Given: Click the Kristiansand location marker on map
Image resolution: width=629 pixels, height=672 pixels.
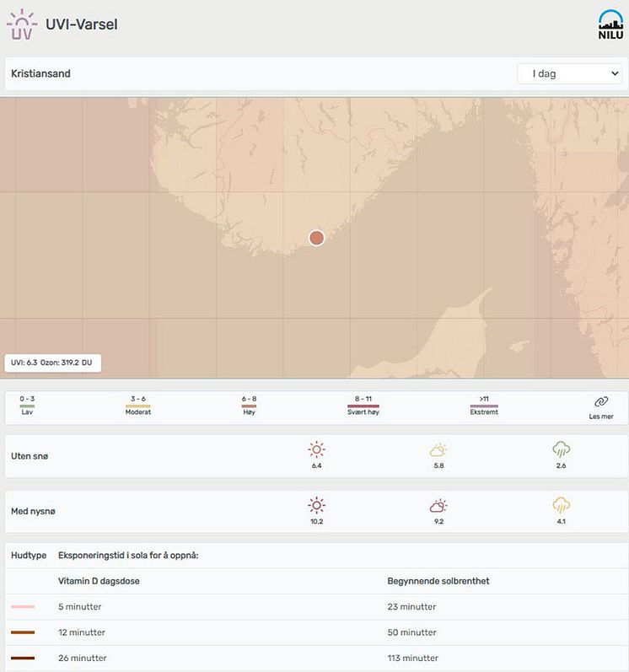Looking at the screenshot, I should click(x=317, y=238).
